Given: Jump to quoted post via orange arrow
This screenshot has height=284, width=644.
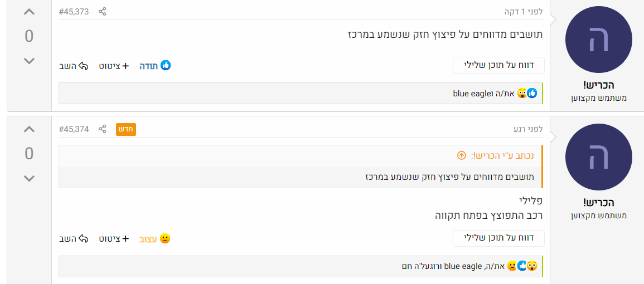Looking at the screenshot, I should pos(461,155).
